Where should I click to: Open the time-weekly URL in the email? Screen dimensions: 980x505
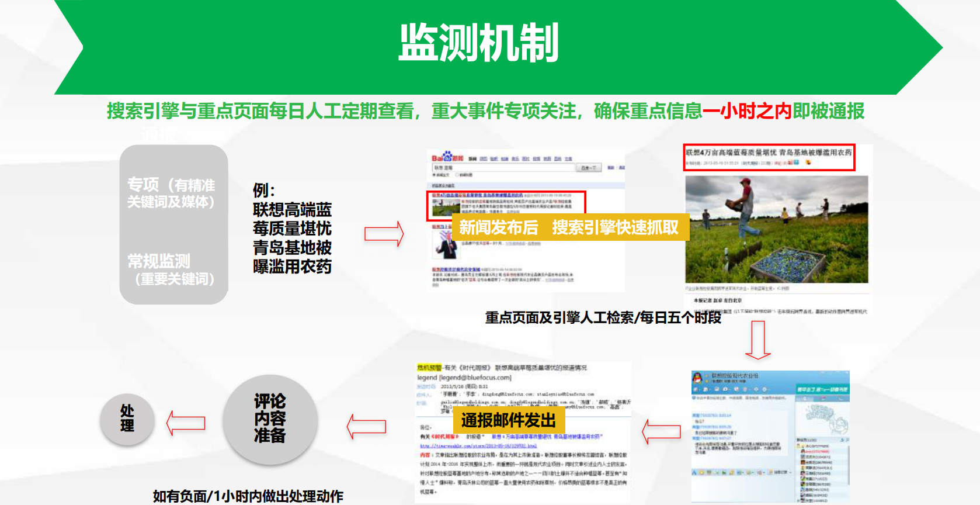point(478,446)
